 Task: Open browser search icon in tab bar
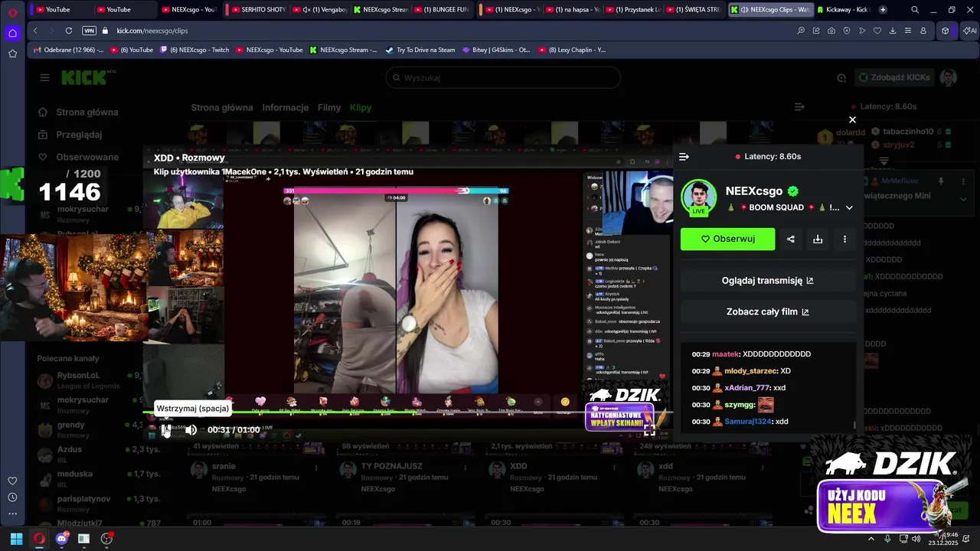pos(915,9)
